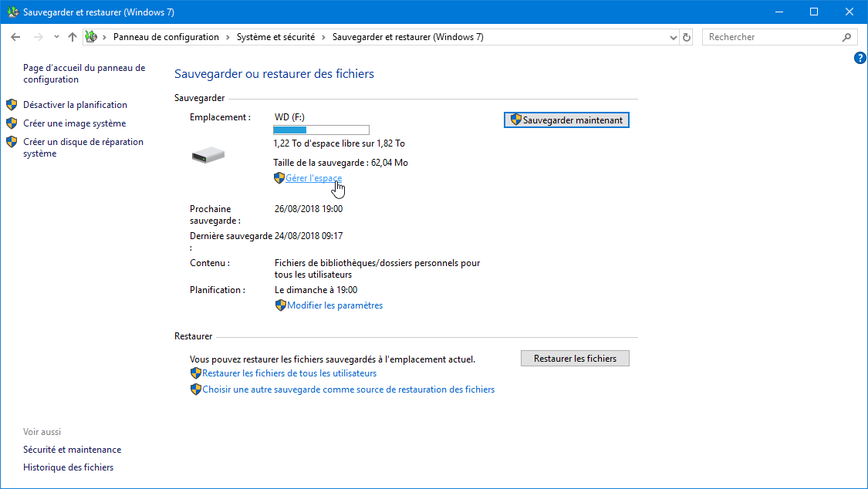Click the next backup date 26/08/2018 19:00
Image resolution: width=868 pixels, height=489 pixels.
[x=309, y=209]
